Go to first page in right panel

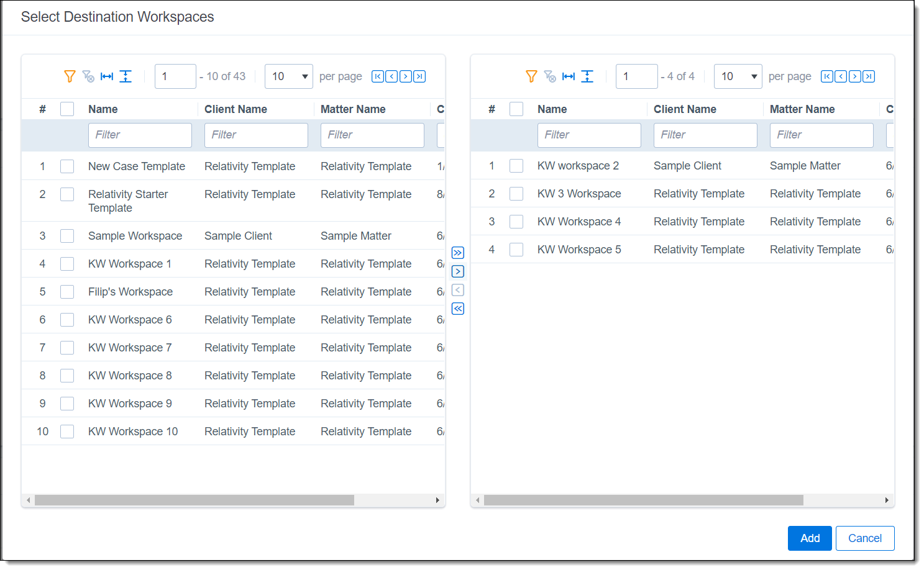(827, 76)
